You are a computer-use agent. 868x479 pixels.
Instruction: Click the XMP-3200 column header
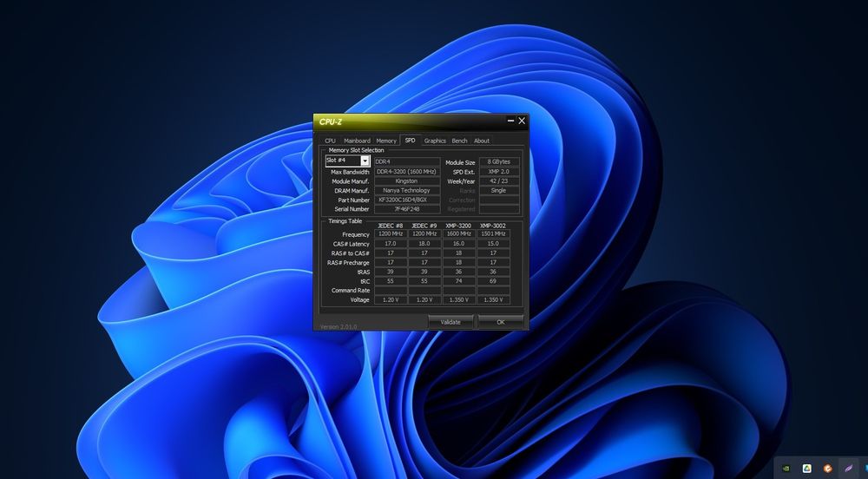click(x=458, y=226)
